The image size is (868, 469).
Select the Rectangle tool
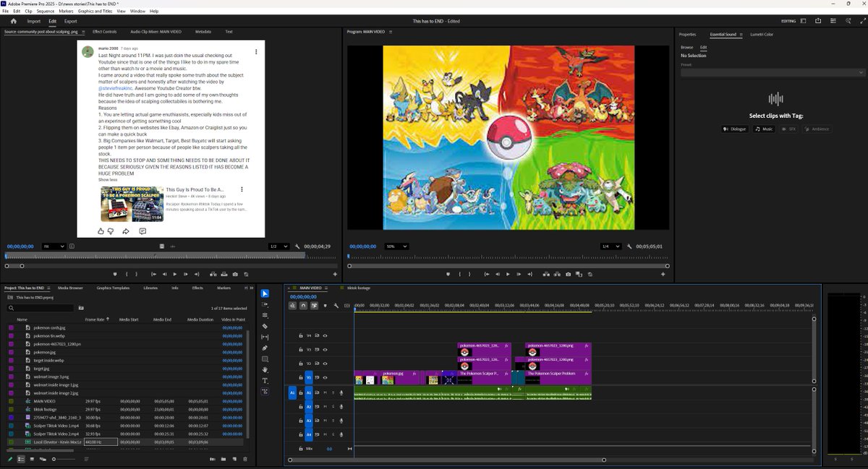coord(265,358)
